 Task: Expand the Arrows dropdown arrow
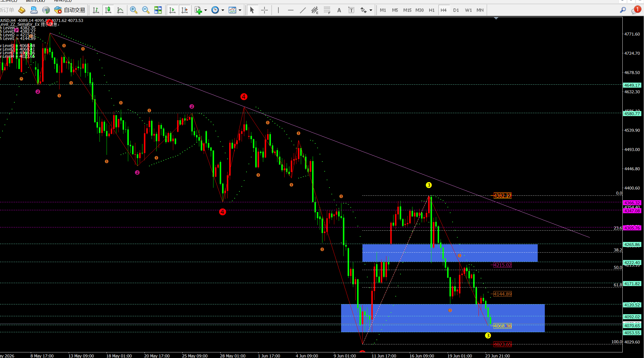pos(371,10)
